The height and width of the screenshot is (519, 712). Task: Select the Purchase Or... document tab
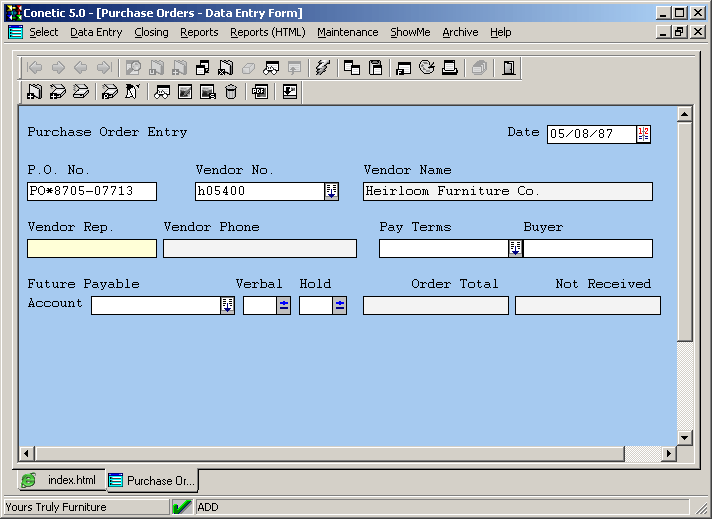click(151, 481)
